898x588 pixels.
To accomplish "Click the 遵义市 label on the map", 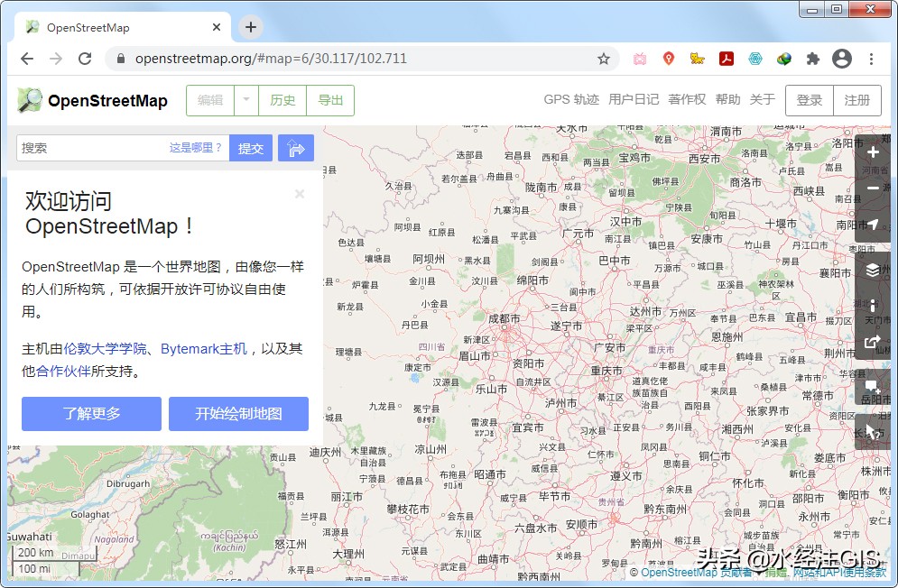I will point(626,476).
